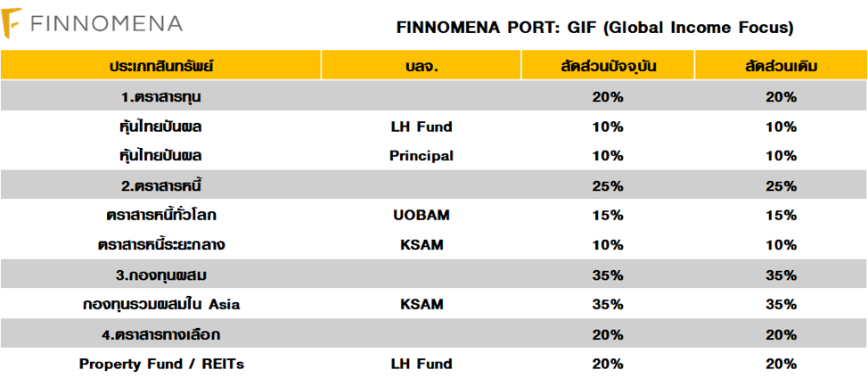Click the 'บลจ.' column header
The height and width of the screenshot is (378, 868).
pyautogui.click(x=421, y=67)
